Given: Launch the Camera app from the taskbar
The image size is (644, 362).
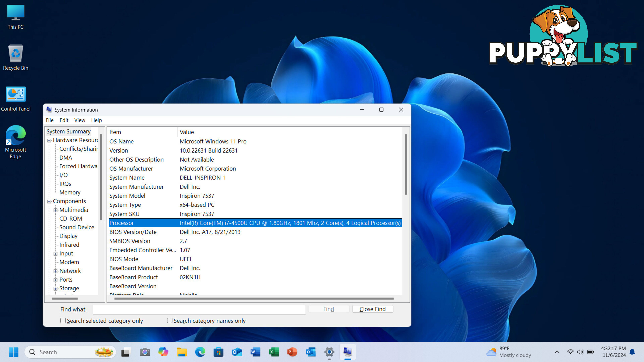Looking at the screenshot, I should point(145,352).
